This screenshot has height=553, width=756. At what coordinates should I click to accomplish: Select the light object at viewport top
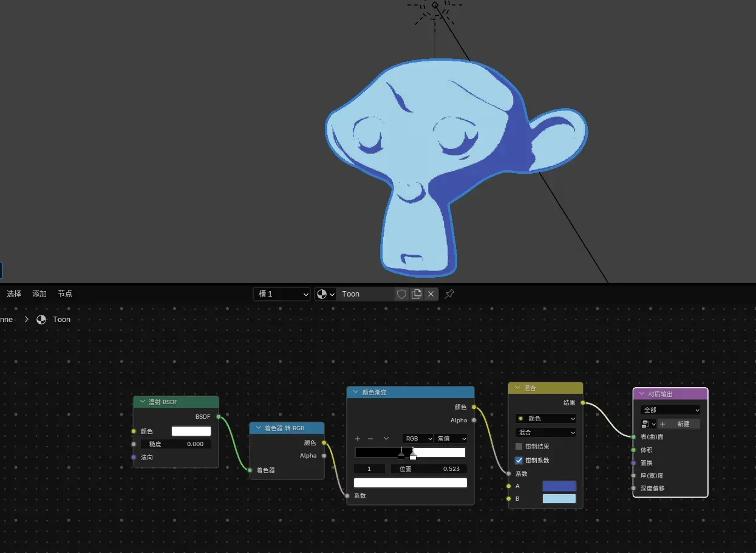coord(435,6)
